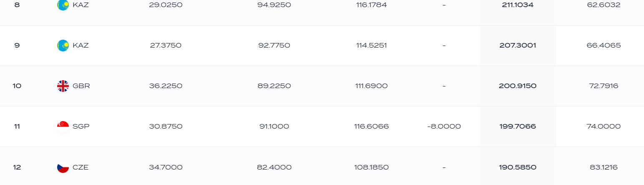Select the CZE country label

click(80, 167)
